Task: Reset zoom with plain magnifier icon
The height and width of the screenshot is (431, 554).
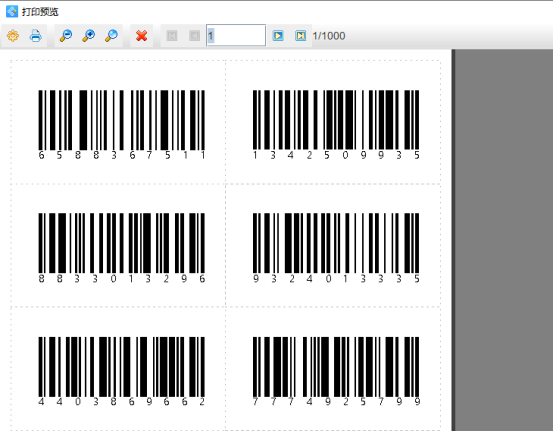Action: coord(111,36)
